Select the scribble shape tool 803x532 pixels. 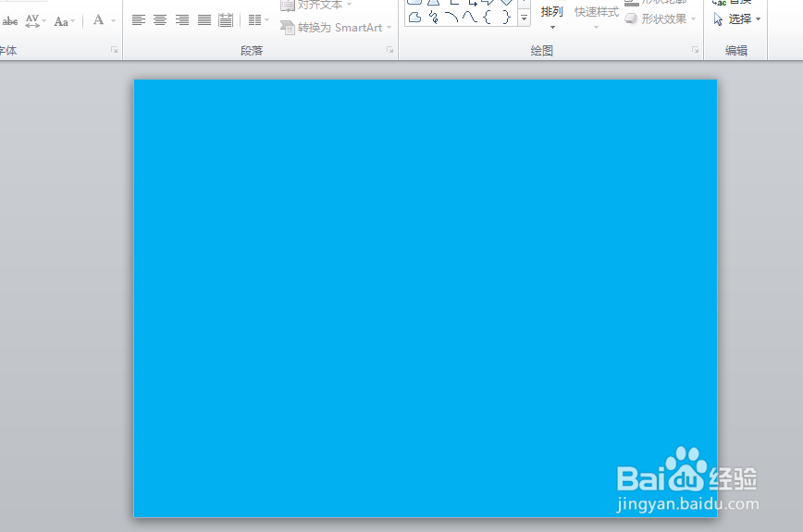[x=433, y=18]
